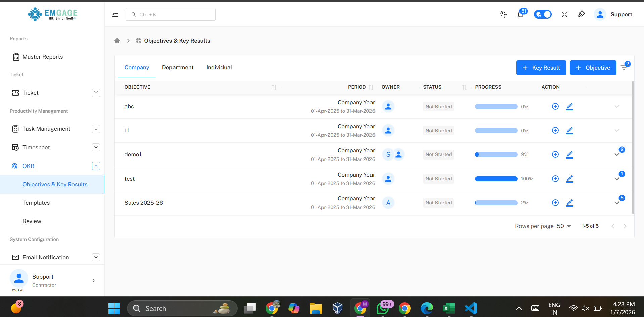Collapse sidebar using hamburger menu icon

point(115,14)
